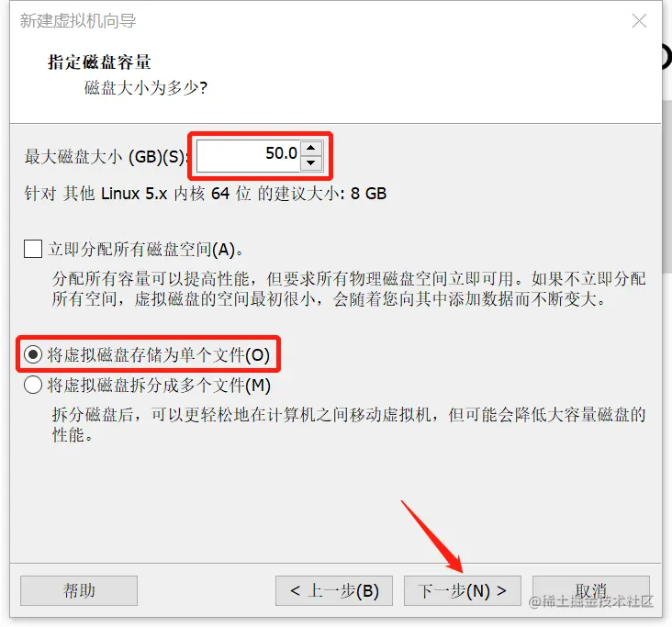Proceed with the 下一步(N) button
The image size is (672, 627).
pyautogui.click(x=463, y=590)
